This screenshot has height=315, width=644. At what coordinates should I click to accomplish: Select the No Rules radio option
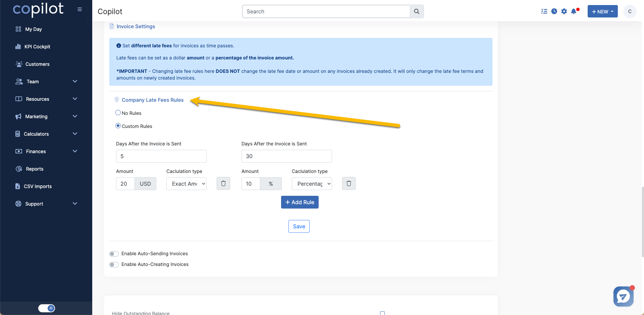[x=118, y=113]
